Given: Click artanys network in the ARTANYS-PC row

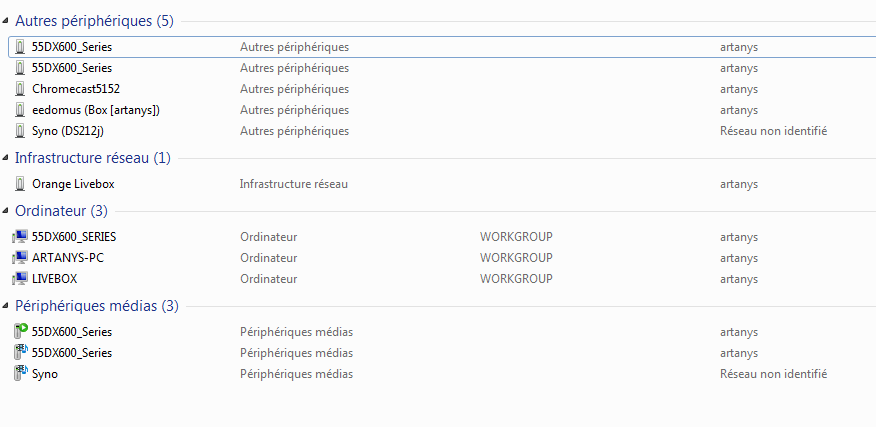Looking at the screenshot, I should pos(739,258).
